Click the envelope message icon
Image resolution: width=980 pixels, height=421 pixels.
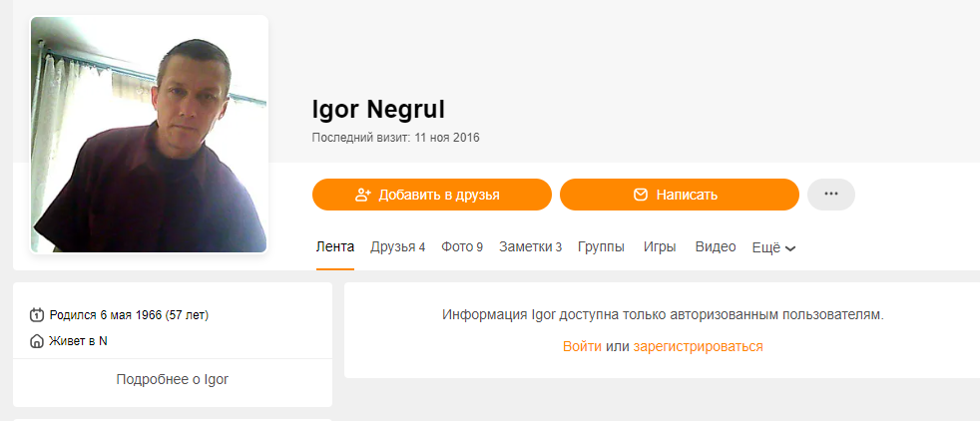tap(641, 195)
